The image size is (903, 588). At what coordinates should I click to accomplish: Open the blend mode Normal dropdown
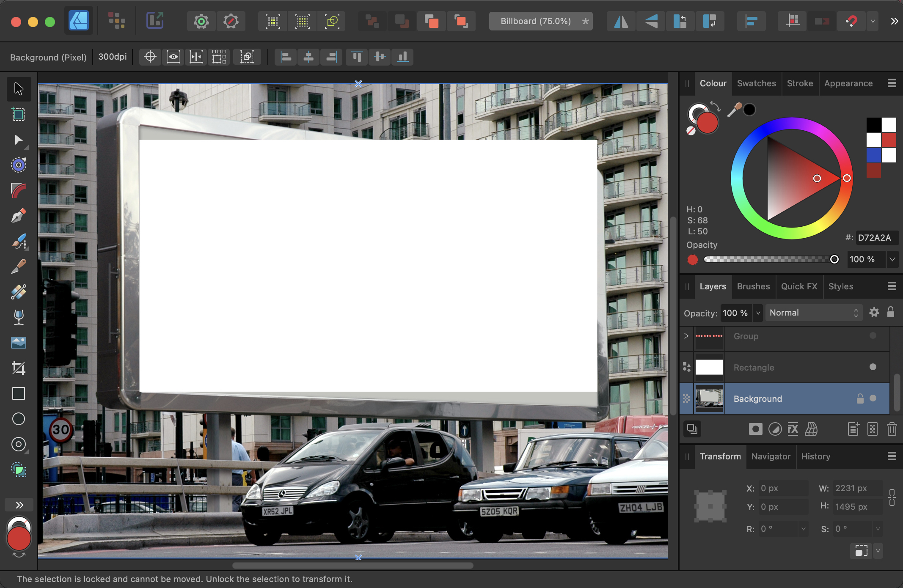pyautogui.click(x=814, y=313)
